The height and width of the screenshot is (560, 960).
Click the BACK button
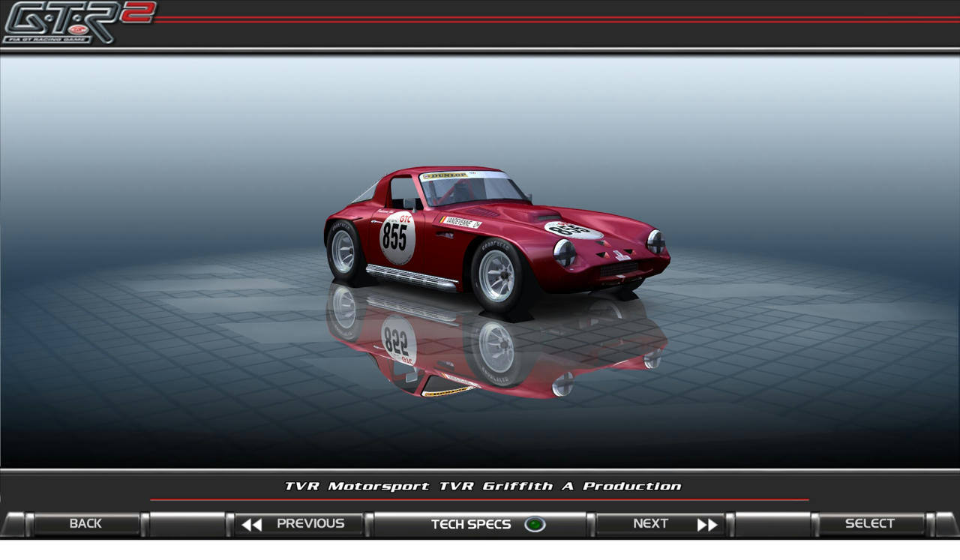(85, 524)
